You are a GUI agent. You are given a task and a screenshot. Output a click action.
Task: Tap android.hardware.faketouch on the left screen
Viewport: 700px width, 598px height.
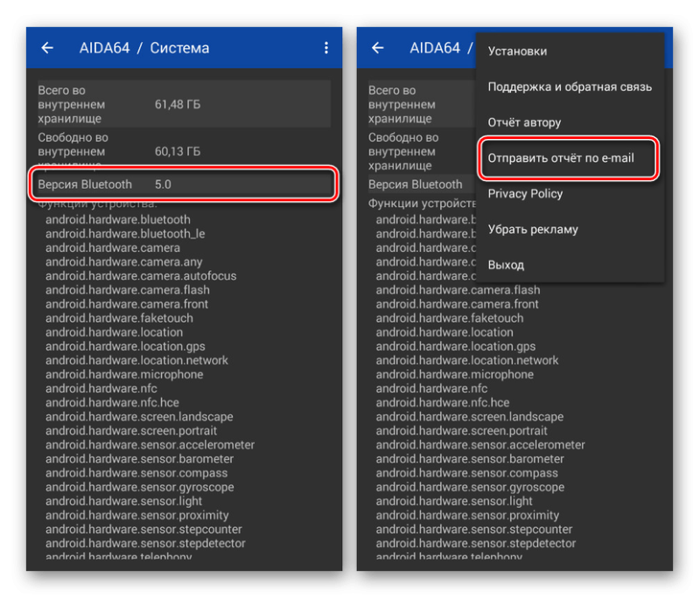click(119, 318)
